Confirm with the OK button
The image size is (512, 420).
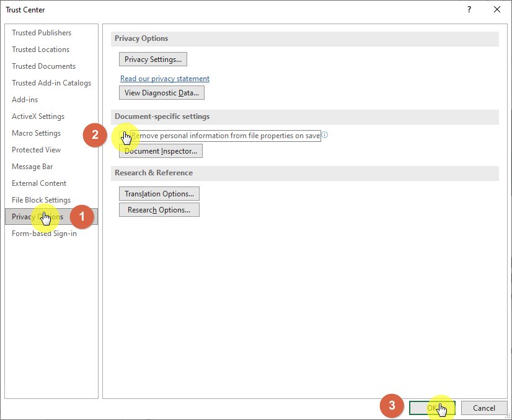point(432,408)
